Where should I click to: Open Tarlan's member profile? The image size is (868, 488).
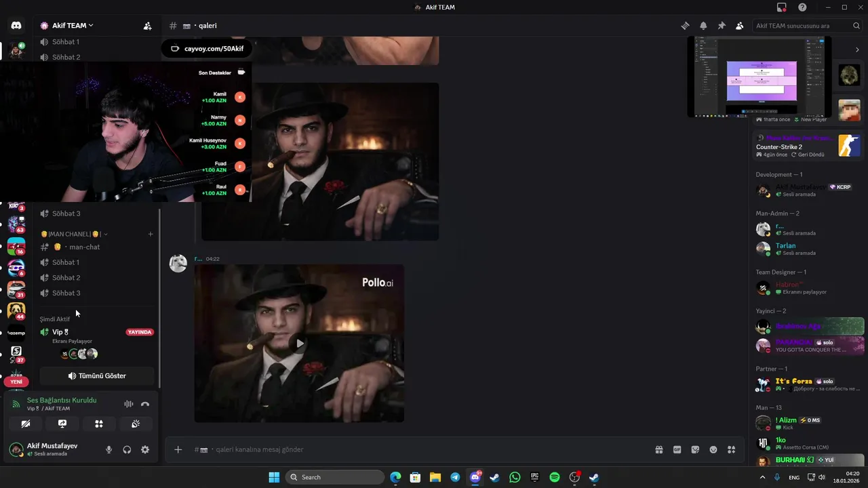point(807,249)
